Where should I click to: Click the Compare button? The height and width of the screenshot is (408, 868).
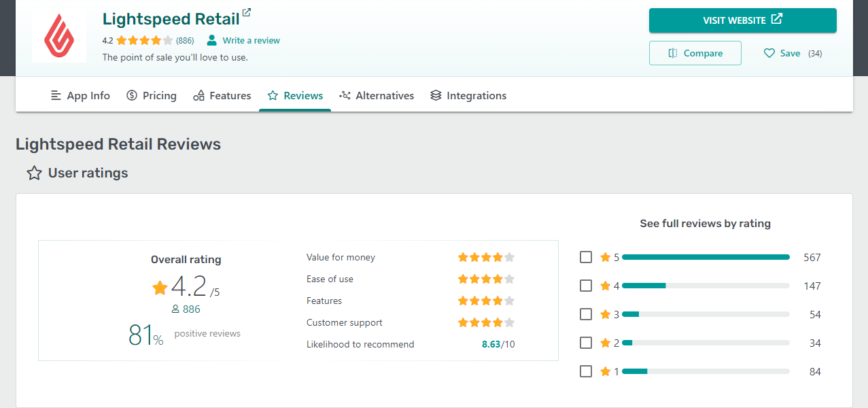[695, 53]
